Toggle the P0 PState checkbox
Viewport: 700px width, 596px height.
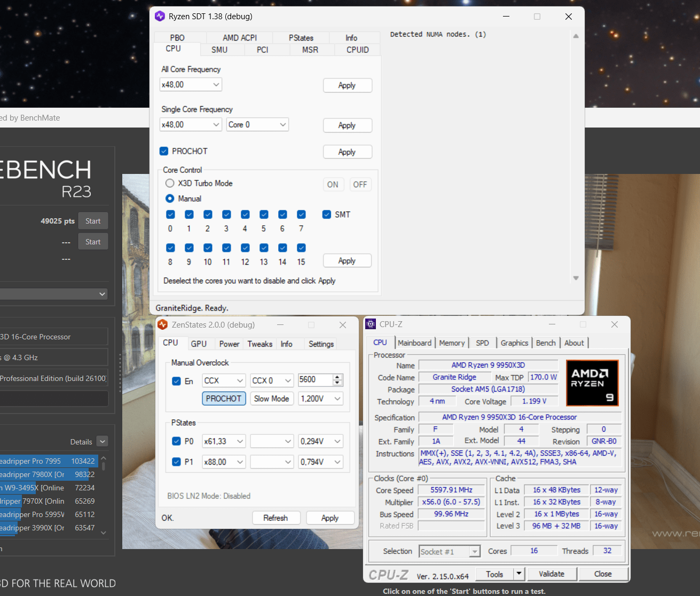click(x=176, y=441)
